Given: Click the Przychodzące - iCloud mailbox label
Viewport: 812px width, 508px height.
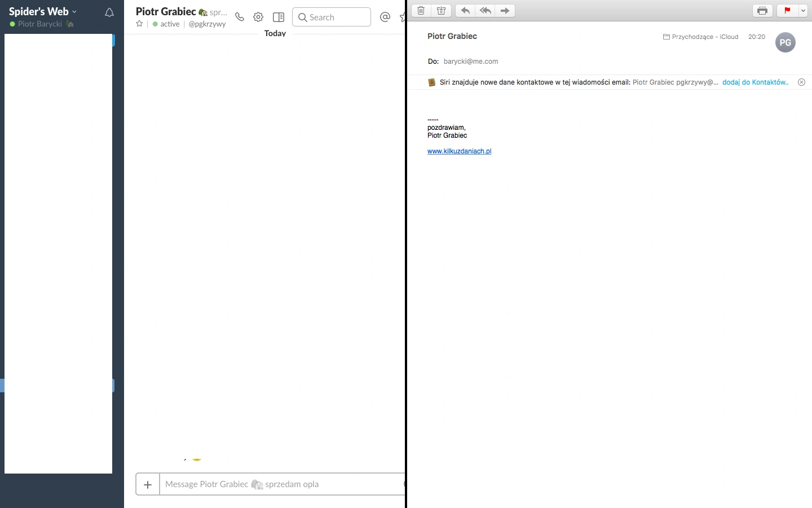Looking at the screenshot, I should (700, 37).
